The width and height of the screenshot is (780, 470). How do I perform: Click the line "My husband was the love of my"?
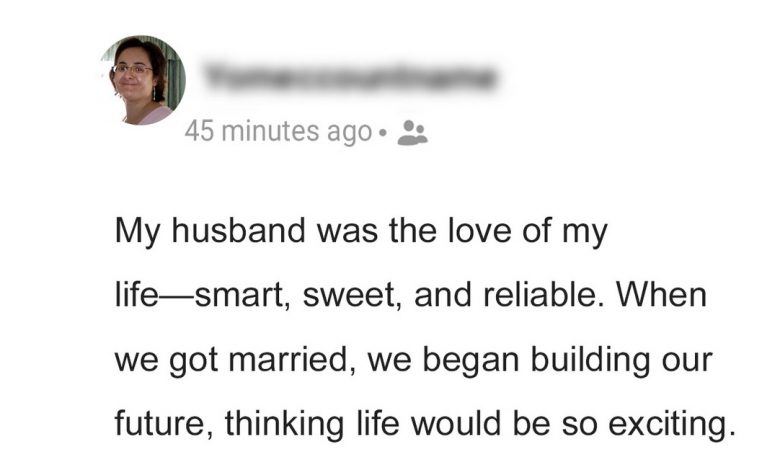[361, 233]
